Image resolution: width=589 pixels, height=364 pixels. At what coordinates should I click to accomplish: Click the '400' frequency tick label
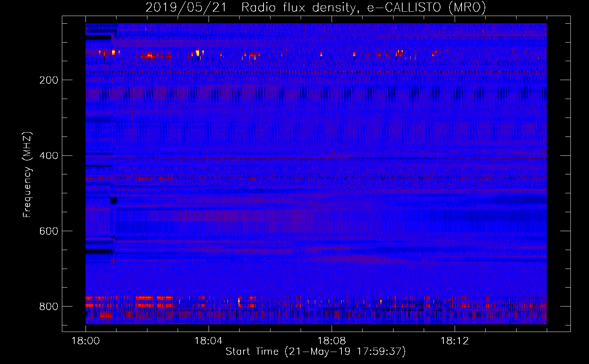tap(49, 156)
